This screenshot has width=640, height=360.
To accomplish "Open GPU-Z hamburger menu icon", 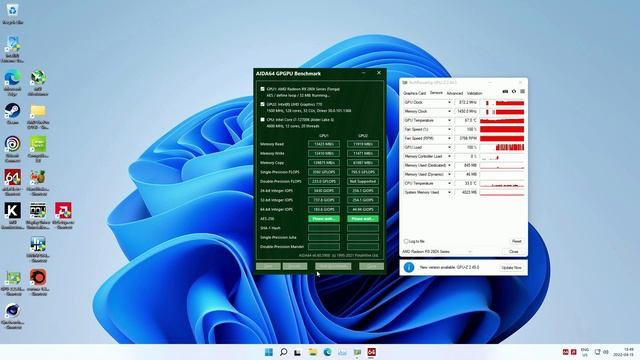I will click(522, 92).
